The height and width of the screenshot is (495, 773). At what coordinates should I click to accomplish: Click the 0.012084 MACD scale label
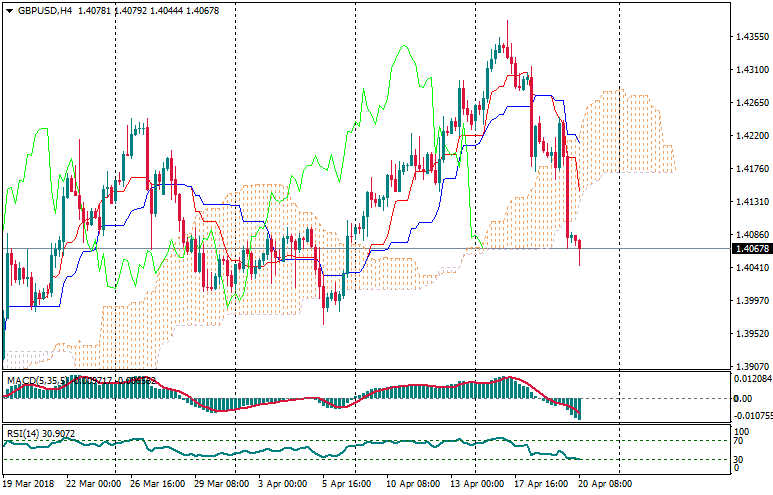click(752, 379)
